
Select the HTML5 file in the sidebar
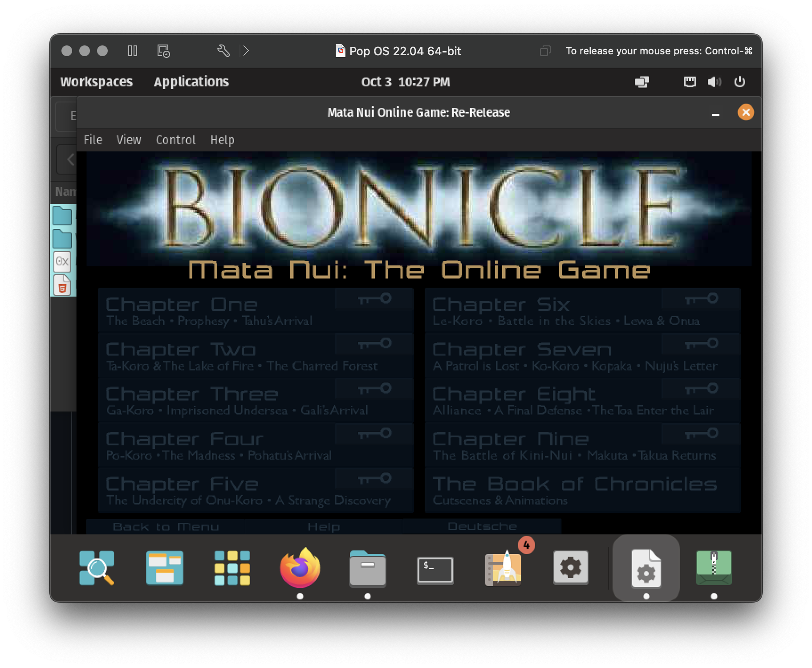tap(62, 286)
